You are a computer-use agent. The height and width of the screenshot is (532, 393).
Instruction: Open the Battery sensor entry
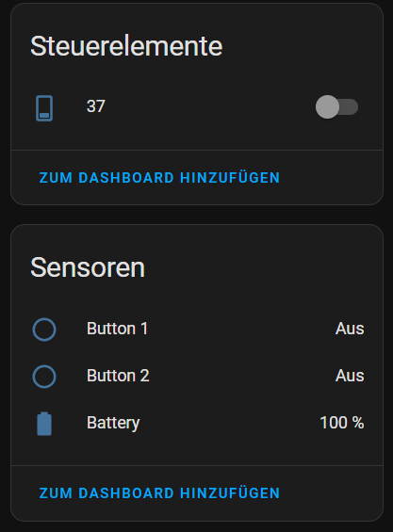click(x=198, y=423)
